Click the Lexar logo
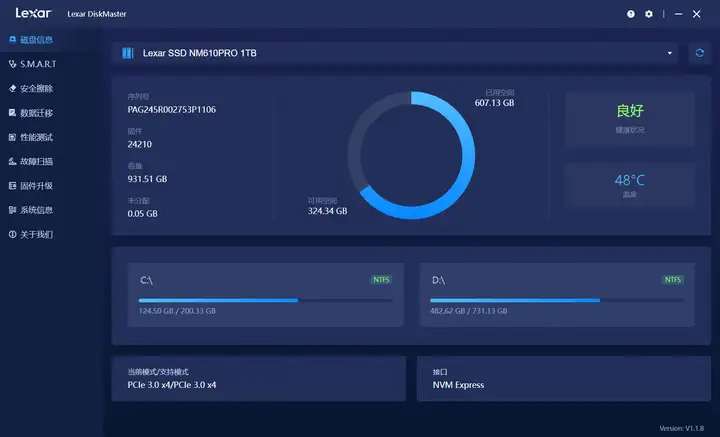720x437 pixels. click(33, 13)
